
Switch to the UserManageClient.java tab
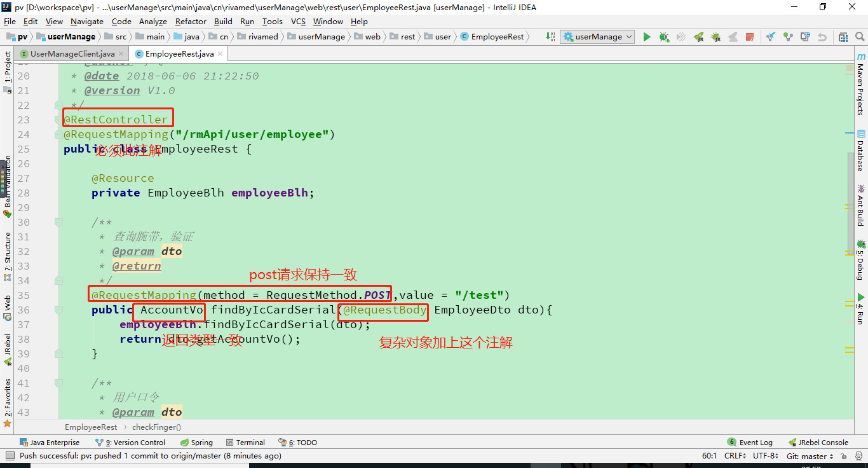67,54
